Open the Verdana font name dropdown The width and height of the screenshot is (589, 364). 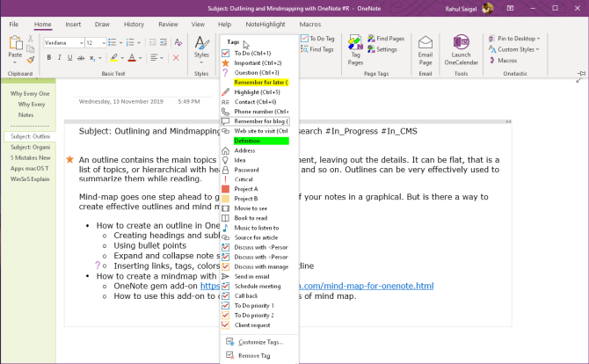tap(82, 43)
